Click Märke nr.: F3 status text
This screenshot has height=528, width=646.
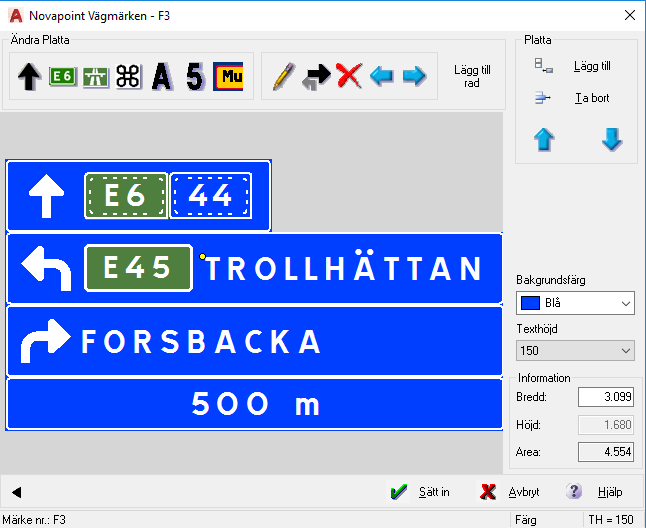click(34, 520)
